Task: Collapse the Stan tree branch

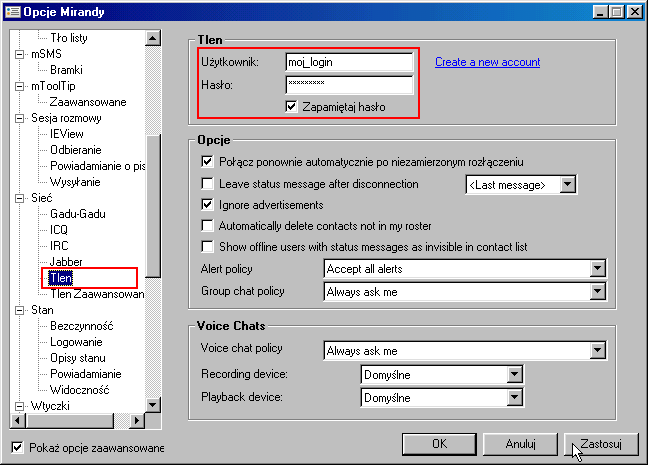Action: [20, 311]
